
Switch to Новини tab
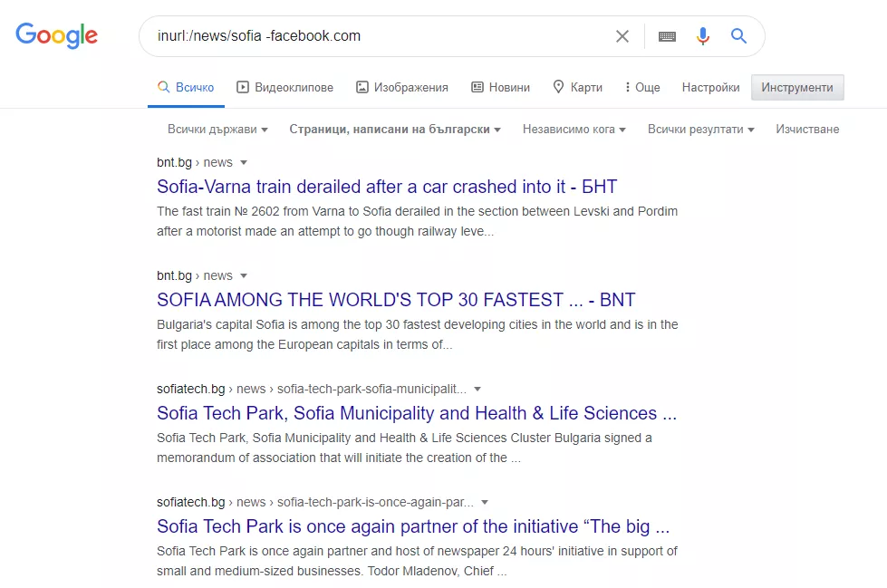501,87
